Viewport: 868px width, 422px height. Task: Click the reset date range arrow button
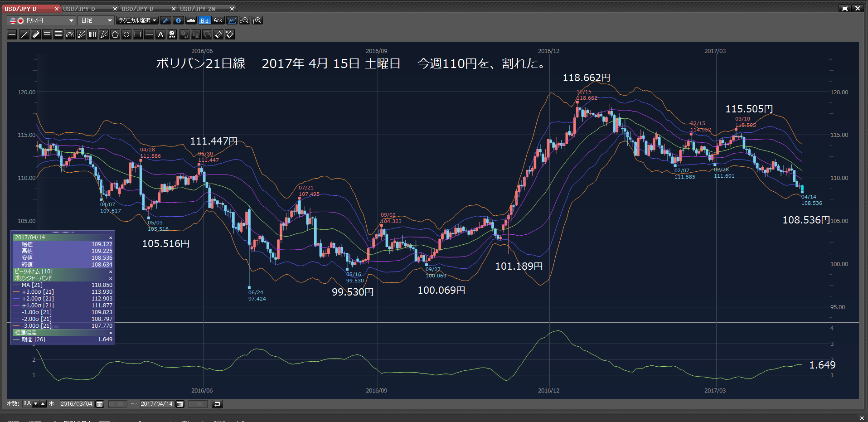click(218, 404)
